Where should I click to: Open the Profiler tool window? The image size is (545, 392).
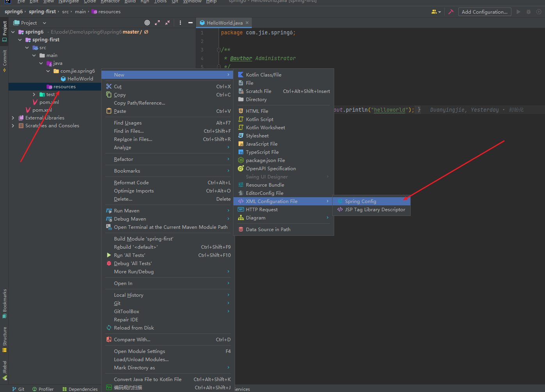pos(43,389)
